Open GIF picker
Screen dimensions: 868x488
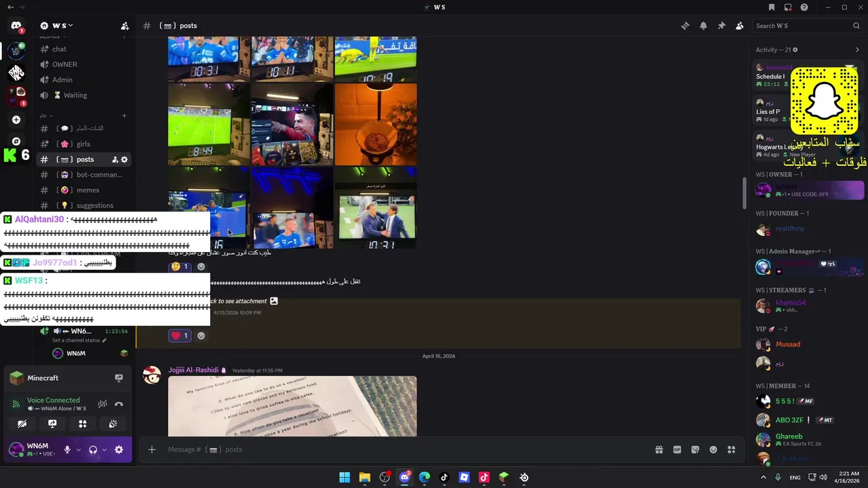coord(677,449)
